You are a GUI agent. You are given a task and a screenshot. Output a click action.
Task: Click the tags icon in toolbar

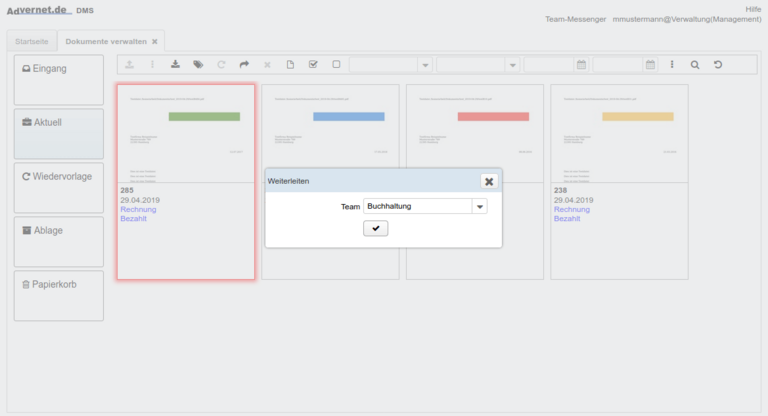click(198, 65)
